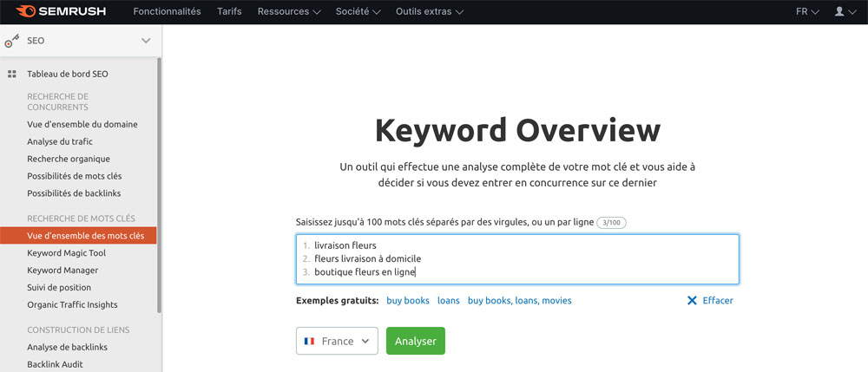This screenshot has width=868, height=372.
Task: Click the RECHERCHE DE MOTS CLÉS label
Action: (x=82, y=219)
